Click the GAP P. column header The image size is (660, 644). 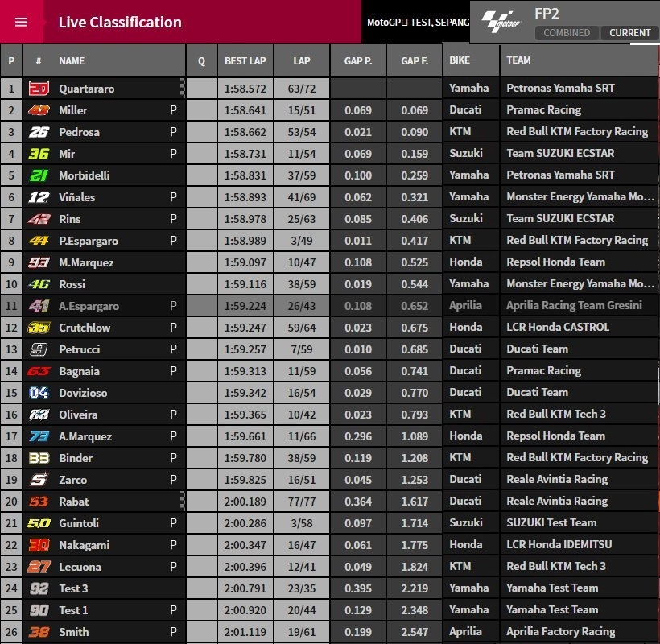tap(358, 61)
